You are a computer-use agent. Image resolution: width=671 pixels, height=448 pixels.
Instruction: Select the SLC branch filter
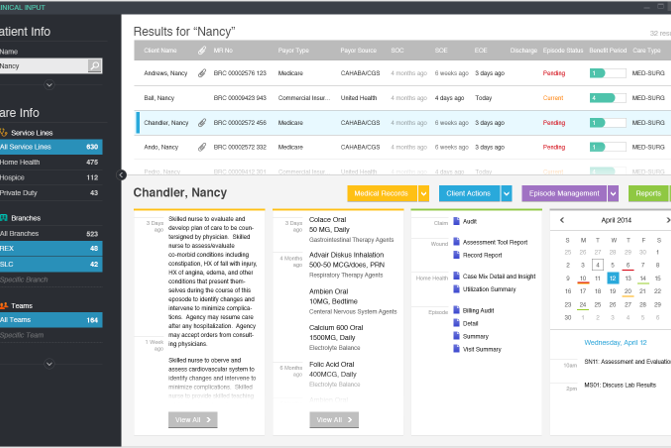52,264
